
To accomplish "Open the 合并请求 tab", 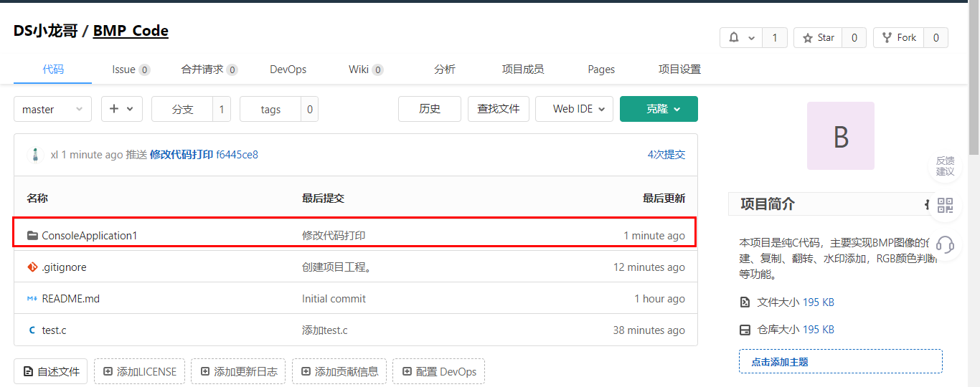I will tap(209, 70).
